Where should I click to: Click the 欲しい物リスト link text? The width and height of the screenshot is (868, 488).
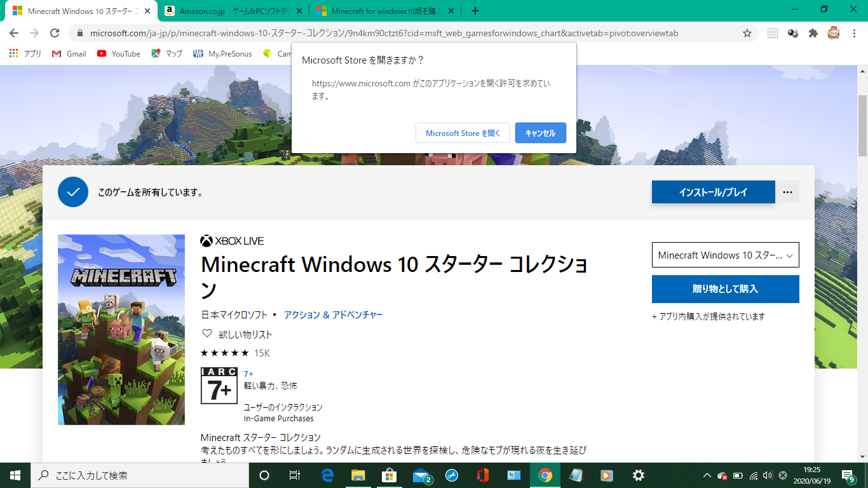245,334
